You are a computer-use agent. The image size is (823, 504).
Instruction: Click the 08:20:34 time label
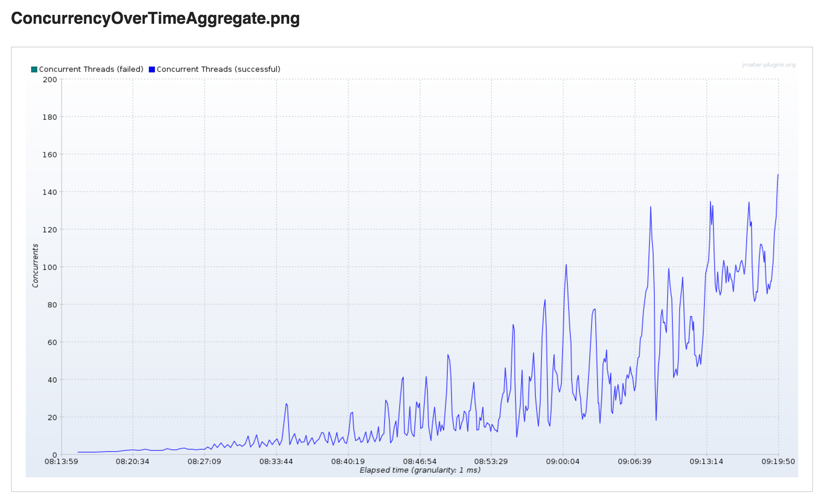coord(133,461)
